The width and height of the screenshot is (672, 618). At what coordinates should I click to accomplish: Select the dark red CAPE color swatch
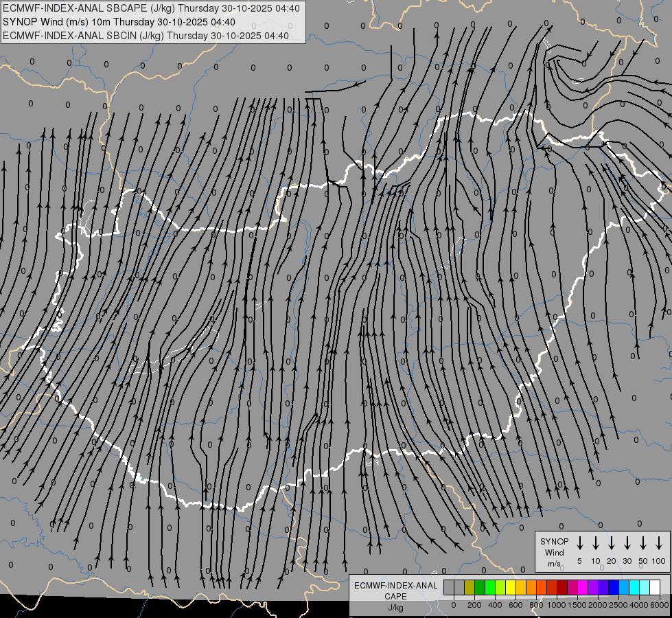coord(563,587)
